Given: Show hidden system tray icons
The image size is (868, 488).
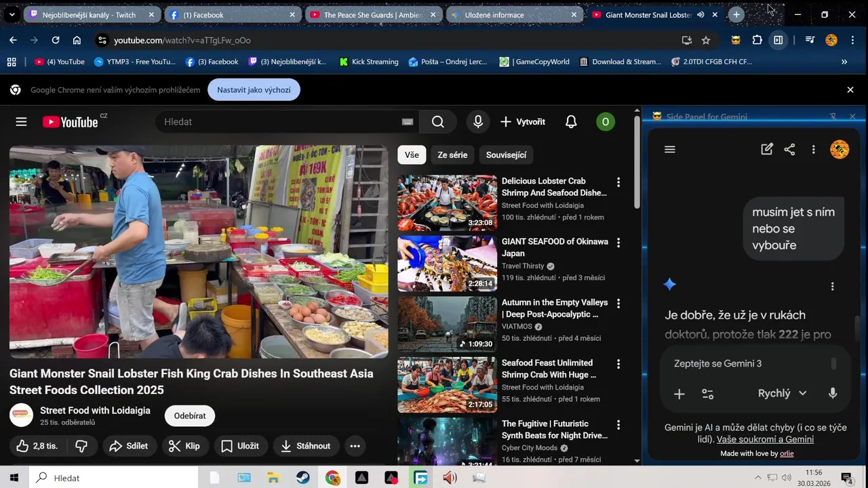Looking at the screenshot, I should coord(758,478).
